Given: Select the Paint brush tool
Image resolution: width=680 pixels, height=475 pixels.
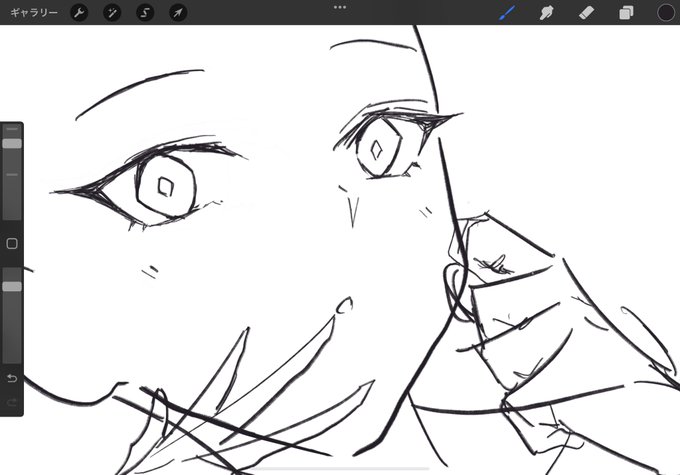Looking at the screenshot, I should click(507, 13).
